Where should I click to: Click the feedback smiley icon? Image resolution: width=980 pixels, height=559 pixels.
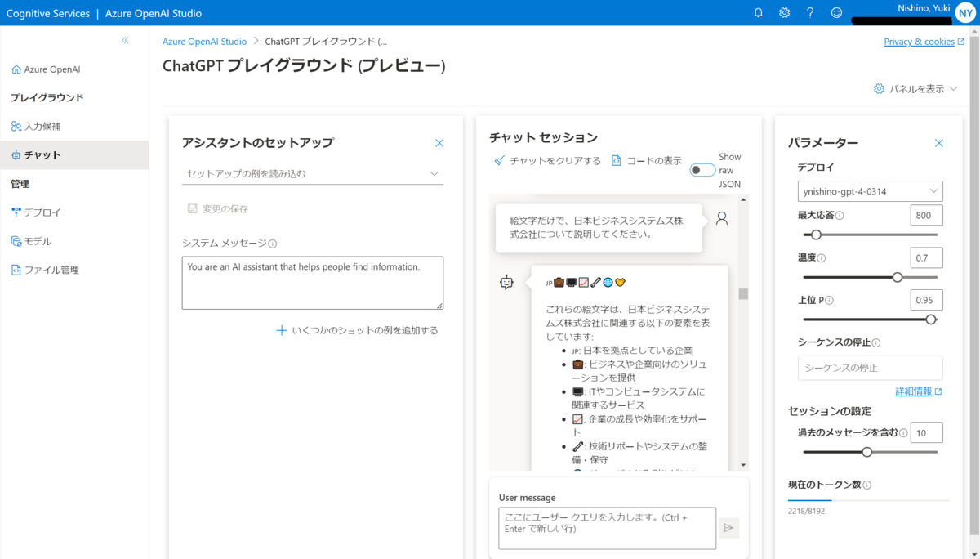[x=836, y=12]
